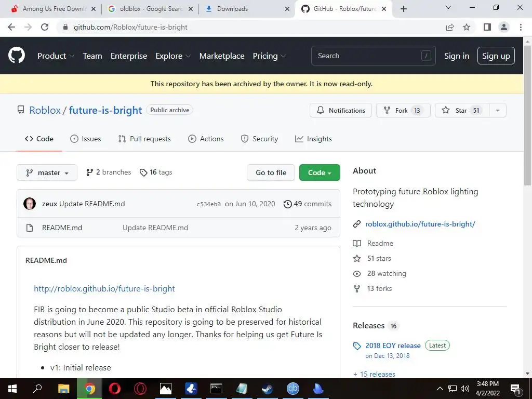Open the master branch selector dropdown
The width and height of the screenshot is (532, 399).
(47, 172)
